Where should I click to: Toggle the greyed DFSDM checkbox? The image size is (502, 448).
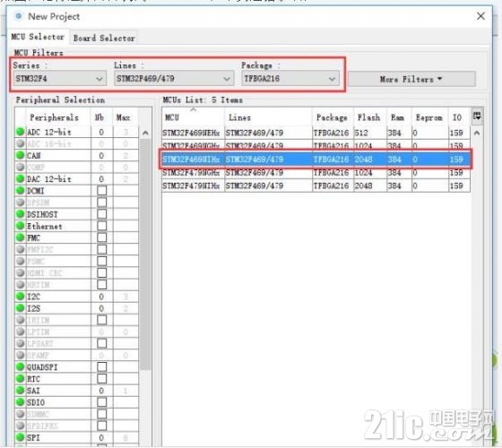tap(101, 202)
